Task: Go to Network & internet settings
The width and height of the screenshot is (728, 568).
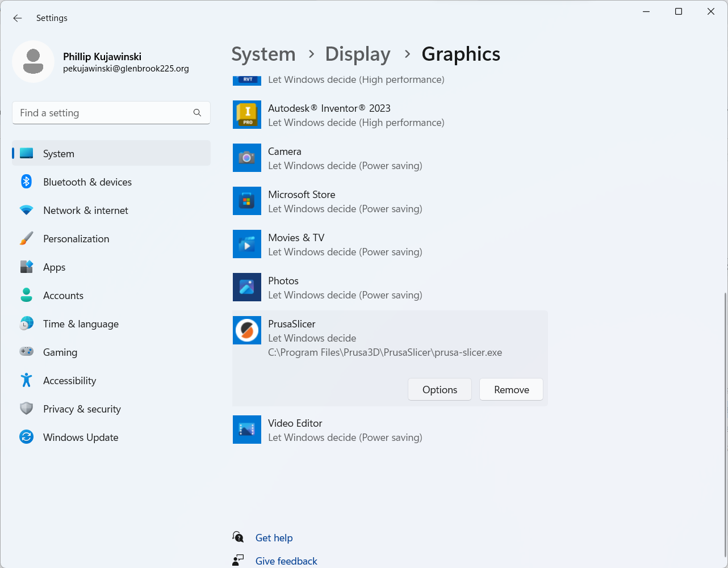Action: (111, 210)
